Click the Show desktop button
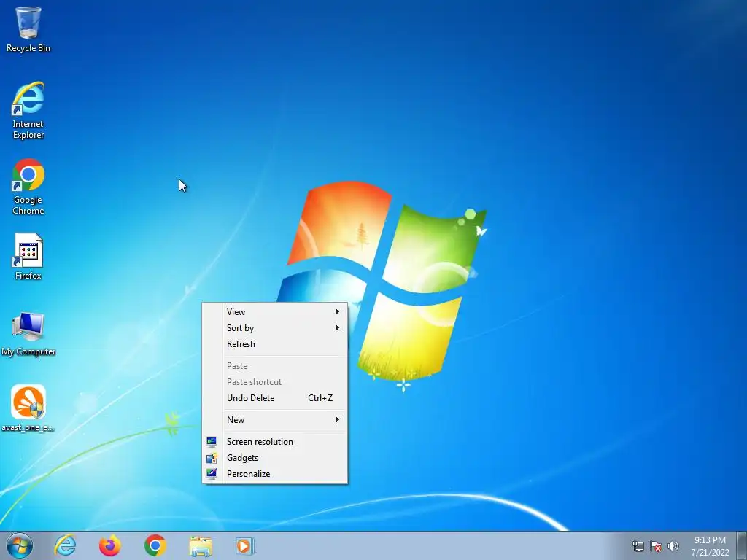 click(x=741, y=546)
